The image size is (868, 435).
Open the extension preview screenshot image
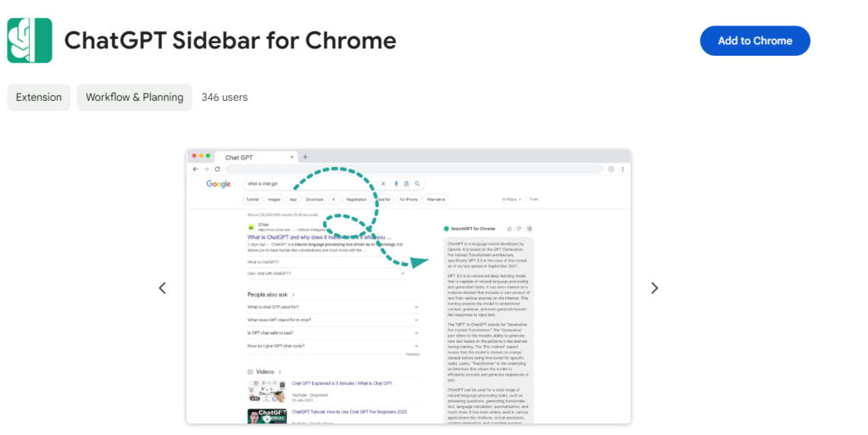tap(409, 287)
